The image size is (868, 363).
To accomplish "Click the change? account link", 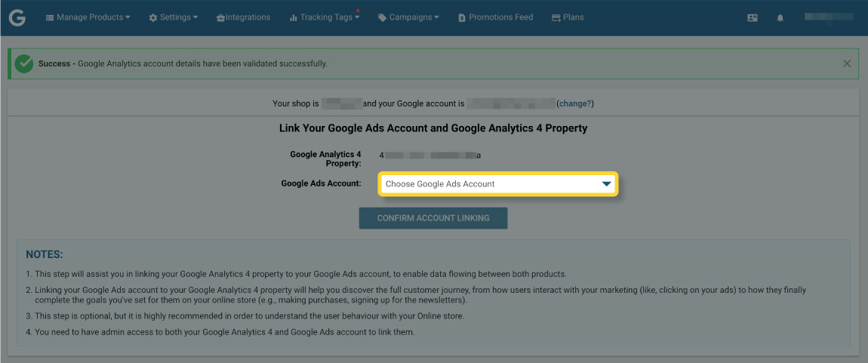I will (575, 103).
